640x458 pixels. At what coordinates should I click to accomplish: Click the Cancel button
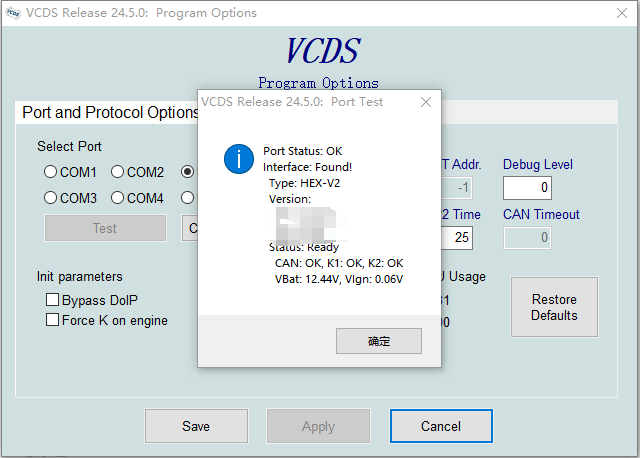click(x=441, y=426)
